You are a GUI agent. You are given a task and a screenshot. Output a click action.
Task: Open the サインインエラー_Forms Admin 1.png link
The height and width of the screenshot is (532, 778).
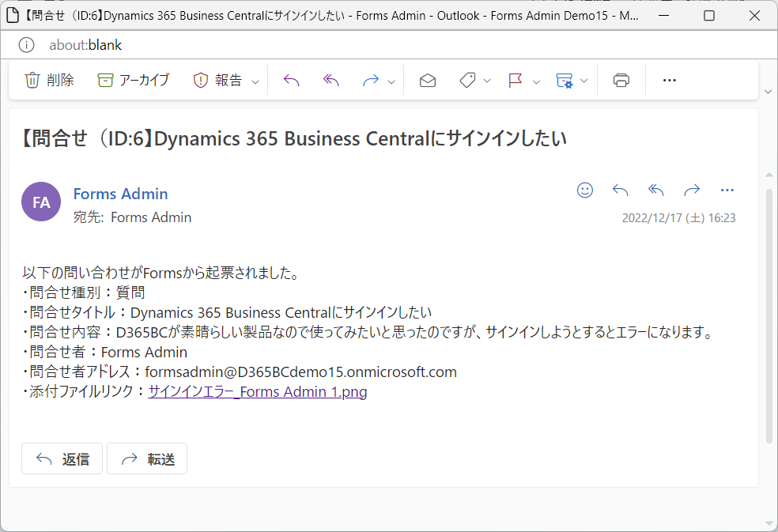(x=258, y=391)
